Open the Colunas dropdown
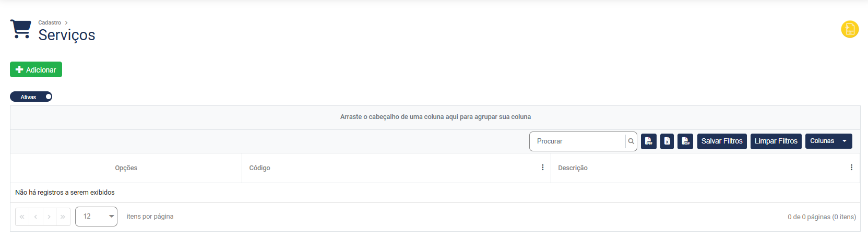This screenshot has height=251, width=868. coord(828,141)
